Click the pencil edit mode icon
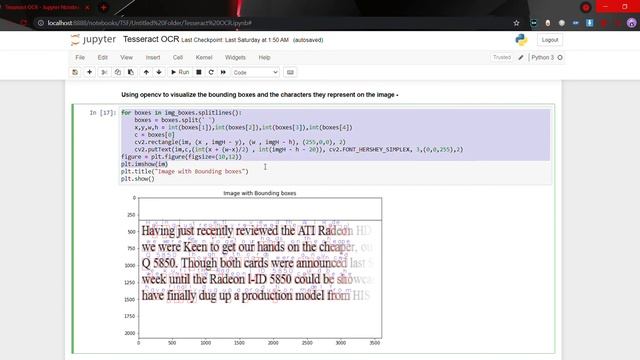This screenshot has height=360, width=640. coord(521,58)
